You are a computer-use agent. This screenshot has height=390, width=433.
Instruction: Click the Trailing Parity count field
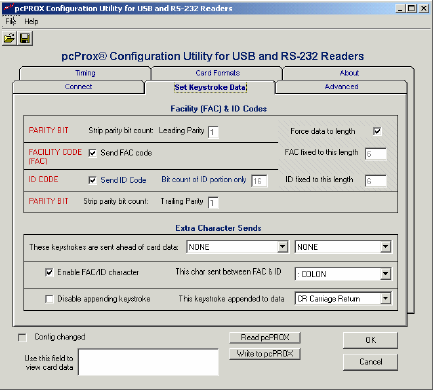coord(213,202)
